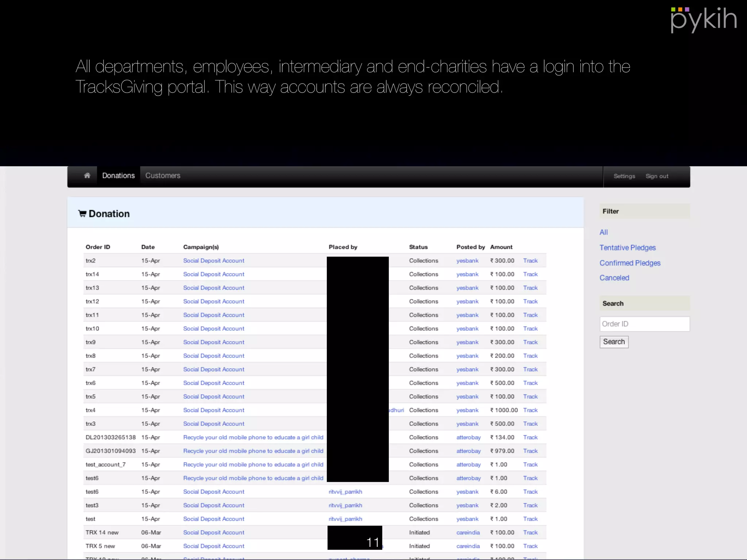Switch to Customers tab
Image resolution: width=747 pixels, height=560 pixels.
(163, 176)
